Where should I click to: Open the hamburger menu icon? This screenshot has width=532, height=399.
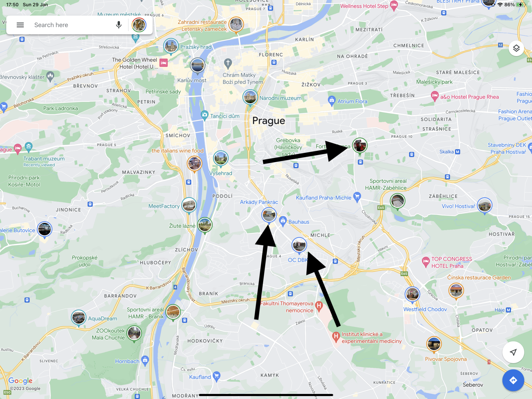coord(20,25)
